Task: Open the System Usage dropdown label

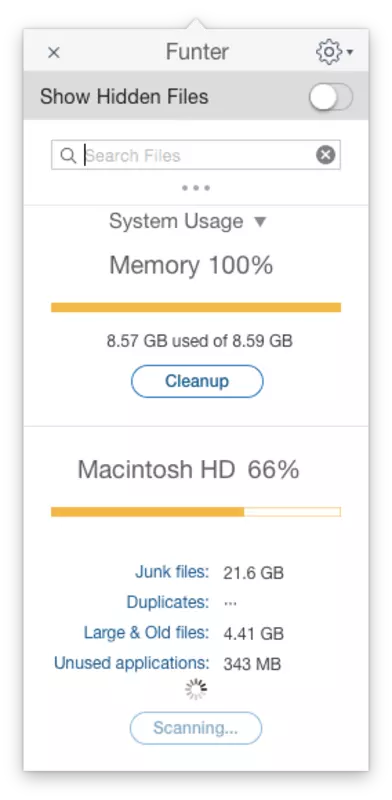Action: pyautogui.click(x=176, y=221)
